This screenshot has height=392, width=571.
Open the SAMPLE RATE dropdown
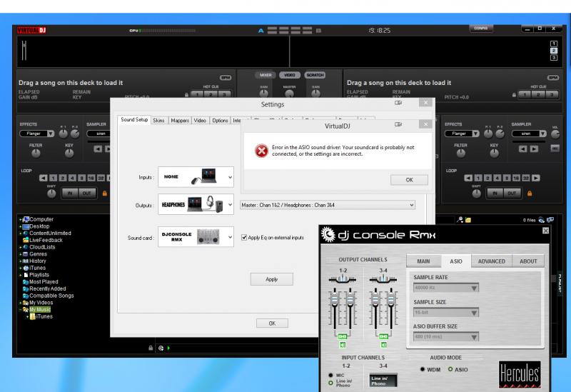(x=446, y=288)
